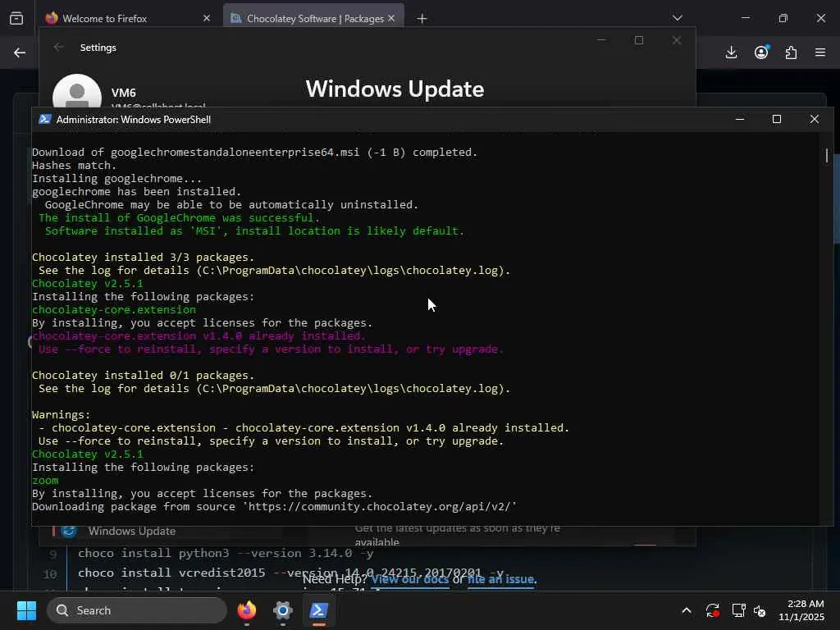Open Firefox downloads panel
840x630 pixels.
point(731,52)
